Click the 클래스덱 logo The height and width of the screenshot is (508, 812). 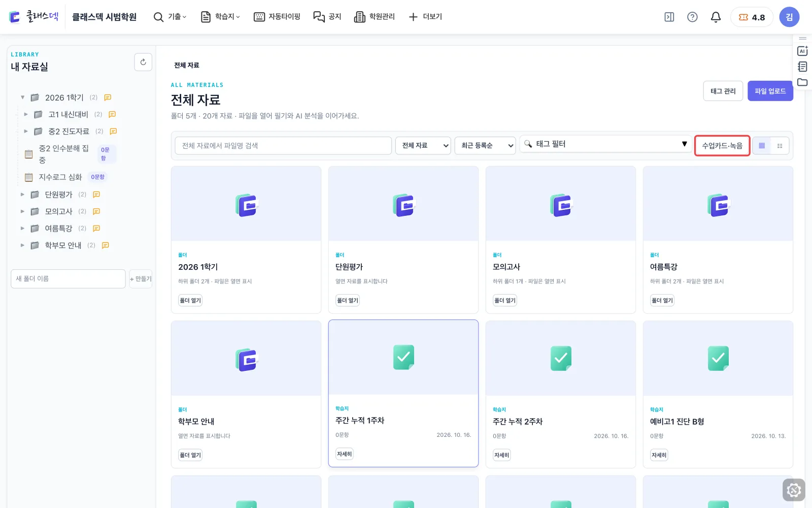[34, 17]
